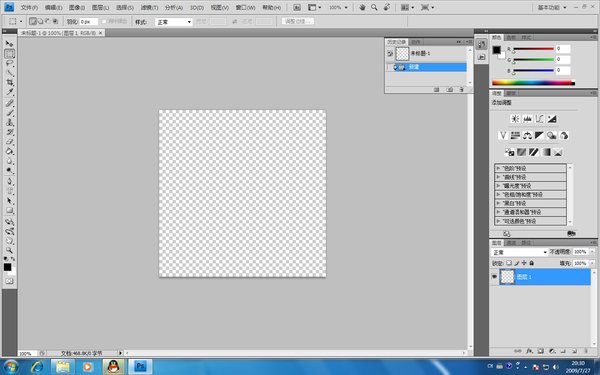This screenshot has height=375, width=600.
Task: Open the layer blend mode dropdown 正常
Action: pyautogui.click(x=520, y=252)
